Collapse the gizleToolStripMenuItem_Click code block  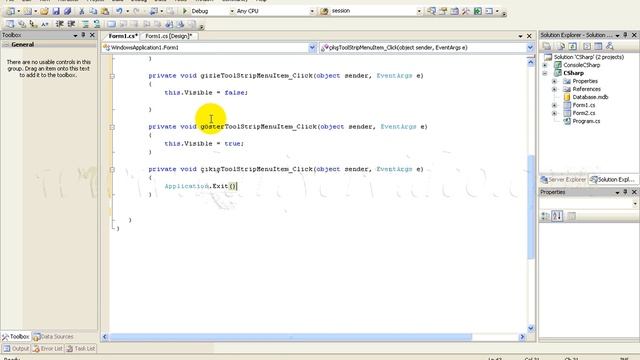[x=112, y=76]
